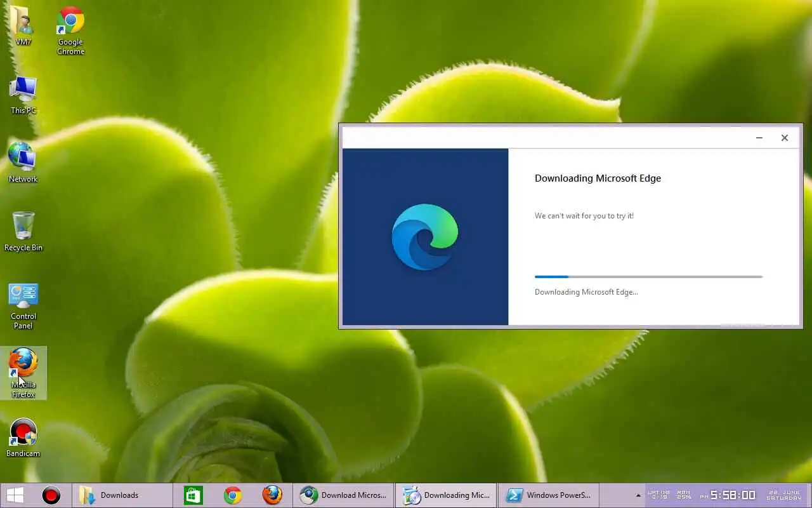The image size is (812, 508).
Task: Launch Mozilla Firefox desktop shortcut
Action: pyautogui.click(x=23, y=373)
